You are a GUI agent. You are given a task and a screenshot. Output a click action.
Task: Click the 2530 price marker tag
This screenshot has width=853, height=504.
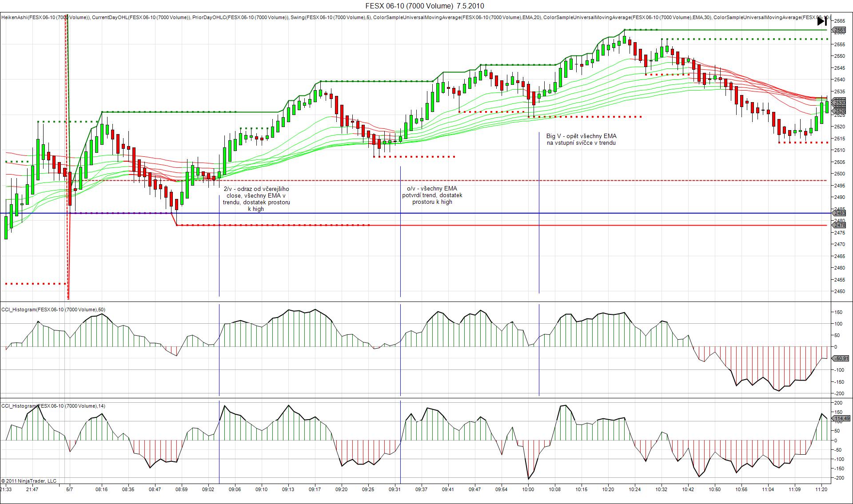[840, 103]
